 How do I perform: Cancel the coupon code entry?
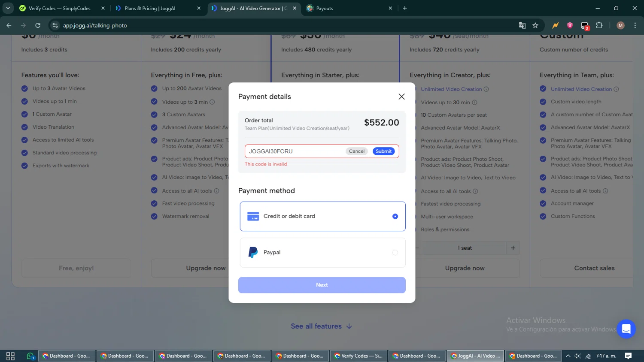[357, 151]
